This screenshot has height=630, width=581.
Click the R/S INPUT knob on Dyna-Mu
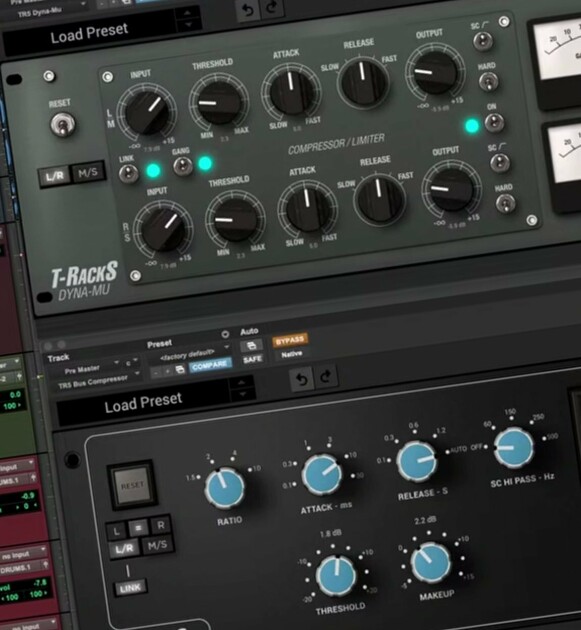click(163, 230)
